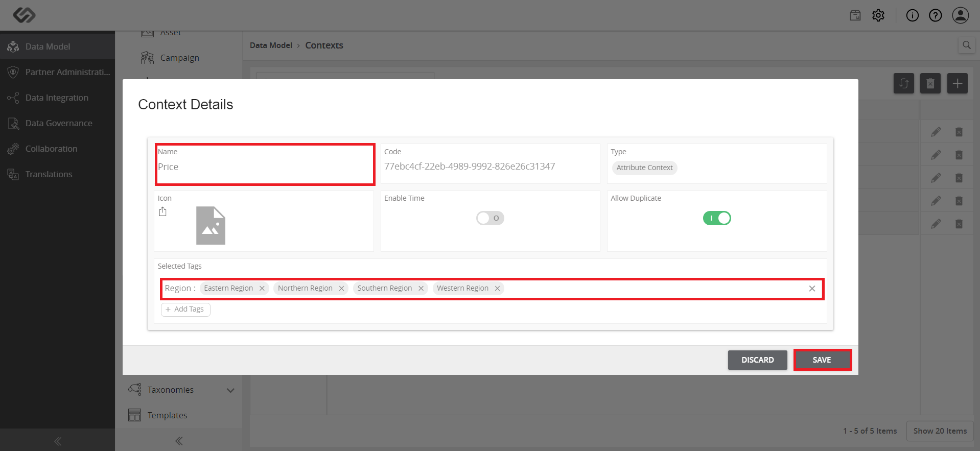Click the Southern Region tag label
The width and height of the screenshot is (980, 451).
point(385,288)
